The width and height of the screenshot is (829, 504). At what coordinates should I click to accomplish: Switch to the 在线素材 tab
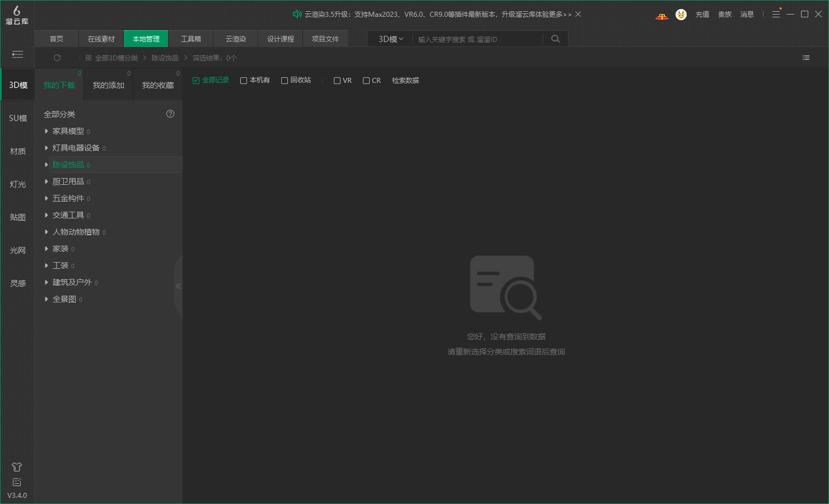[101, 39]
